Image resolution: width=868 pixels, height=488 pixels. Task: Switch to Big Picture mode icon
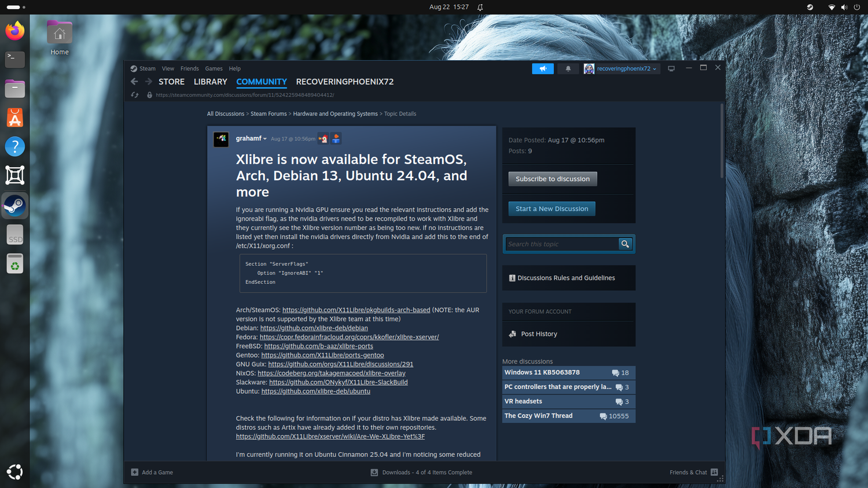671,69
